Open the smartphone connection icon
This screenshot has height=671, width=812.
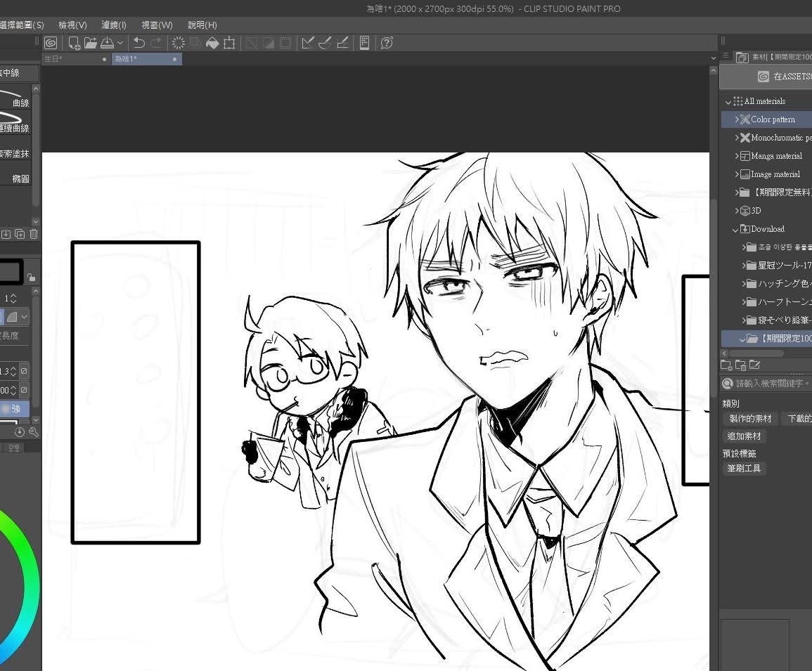(x=365, y=43)
